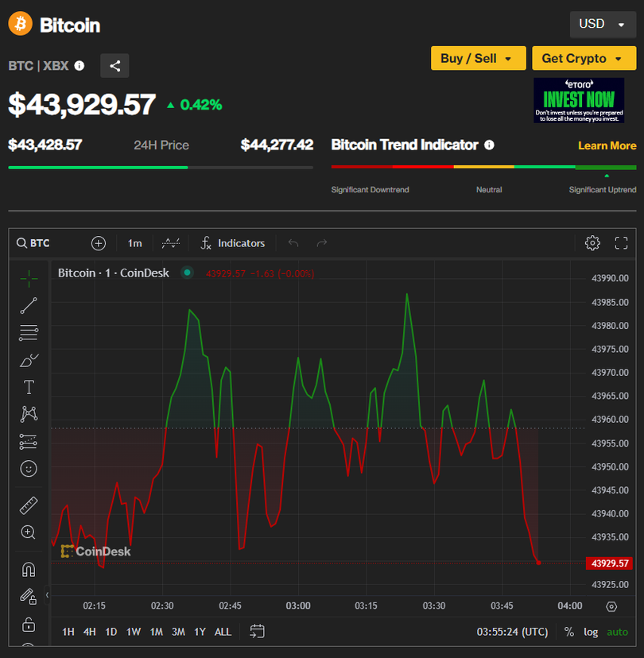This screenshot has width=644, height=658.
Task: Select the 1Y time range
Action: point(200,632)
